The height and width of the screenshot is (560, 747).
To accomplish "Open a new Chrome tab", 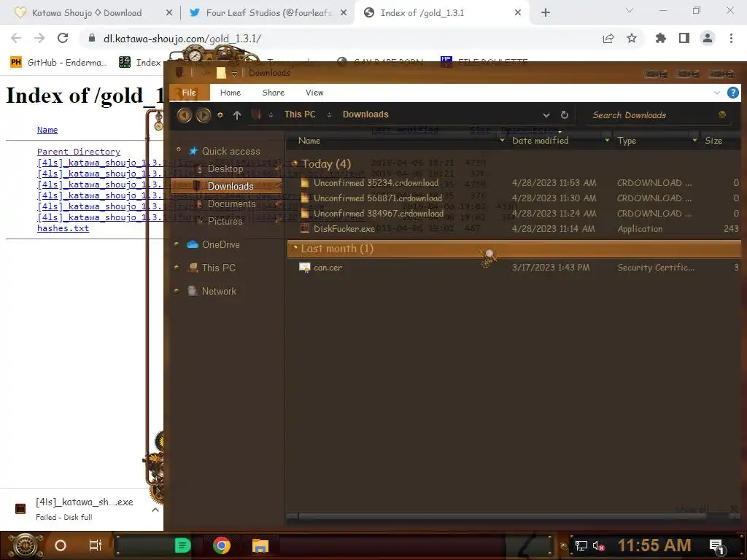I will pyautogui.click(x=546, y=13).
